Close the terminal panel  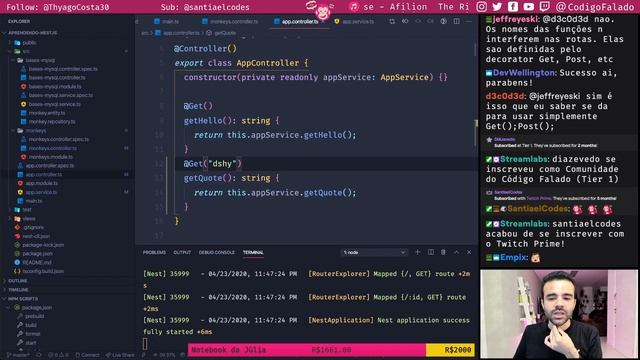click(469, 252)
